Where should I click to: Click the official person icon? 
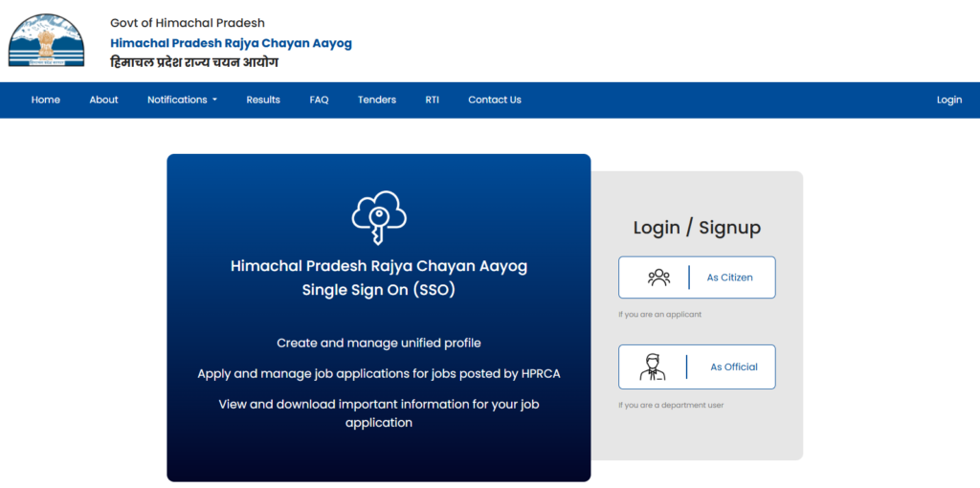click(x=653, y=366)
